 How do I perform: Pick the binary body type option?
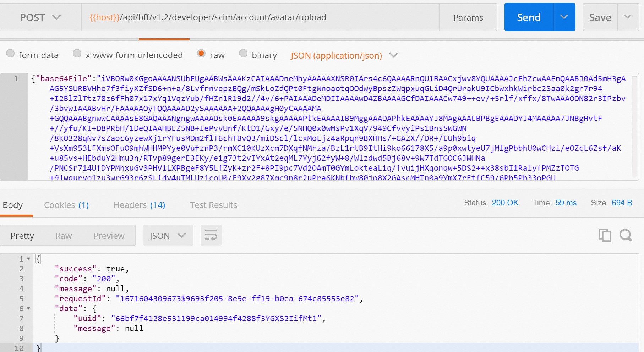[243, 54]
